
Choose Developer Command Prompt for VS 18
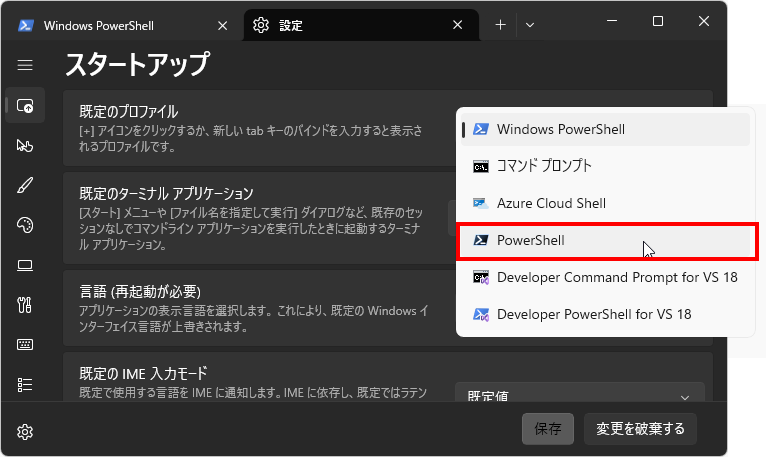click(x=605, y=277)
